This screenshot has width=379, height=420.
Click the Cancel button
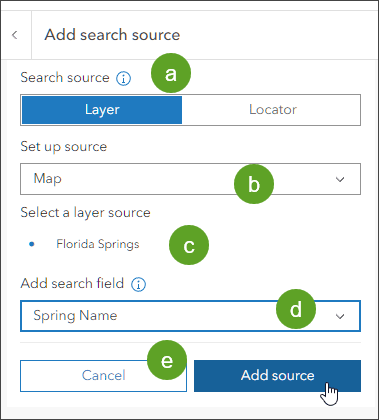pos(103,376)
